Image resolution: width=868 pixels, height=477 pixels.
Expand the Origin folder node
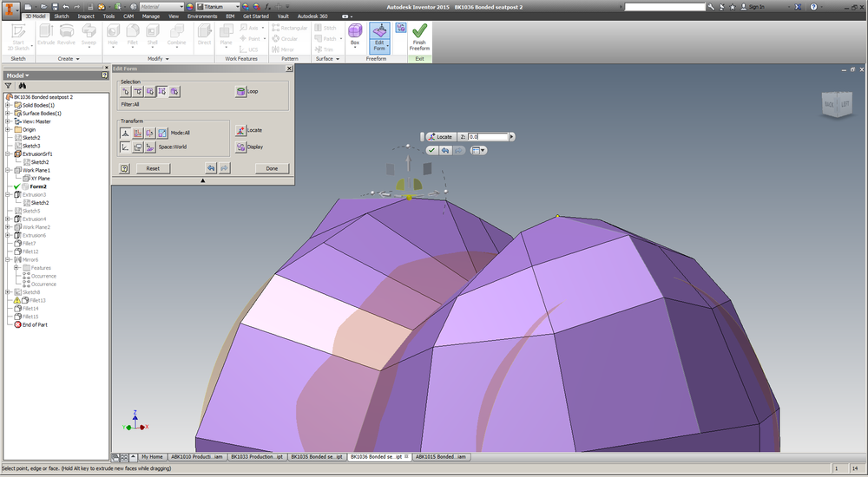pyautogui.click(x=8, y=129)
